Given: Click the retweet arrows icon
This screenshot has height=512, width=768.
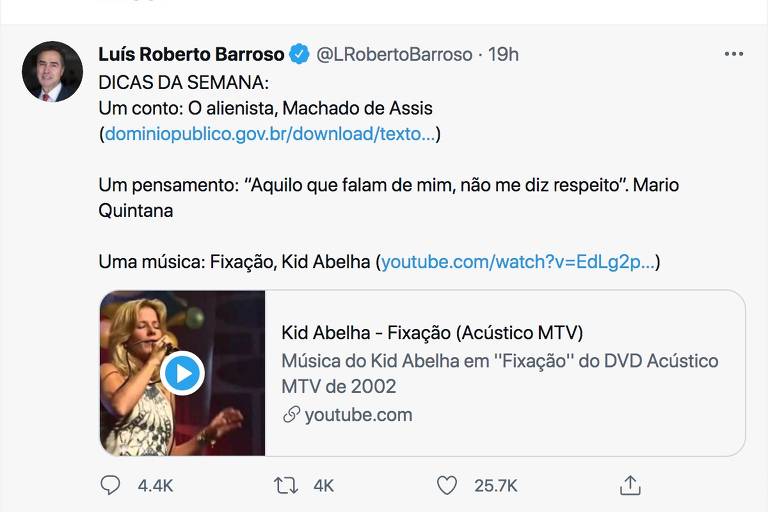Looking at the screenshot, I should click(x=286, y=485).
